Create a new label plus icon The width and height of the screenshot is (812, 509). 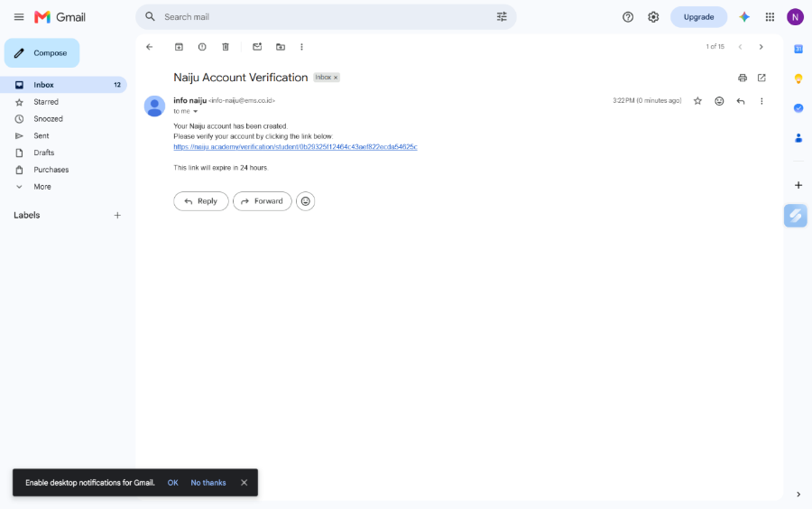coord(117,216)
